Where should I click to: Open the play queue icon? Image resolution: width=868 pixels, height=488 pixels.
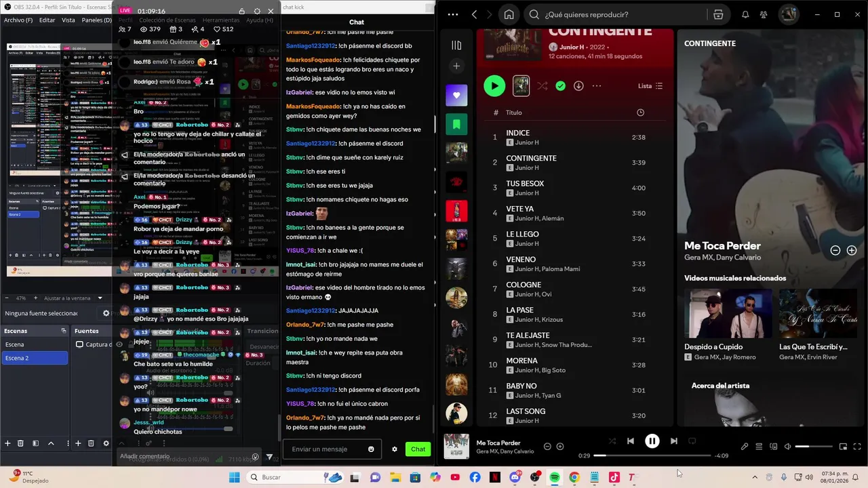[x=759, y=447]
